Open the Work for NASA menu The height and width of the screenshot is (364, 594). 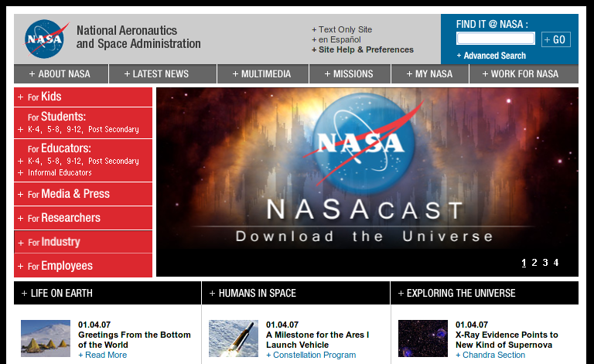click(x=524, y=73)
